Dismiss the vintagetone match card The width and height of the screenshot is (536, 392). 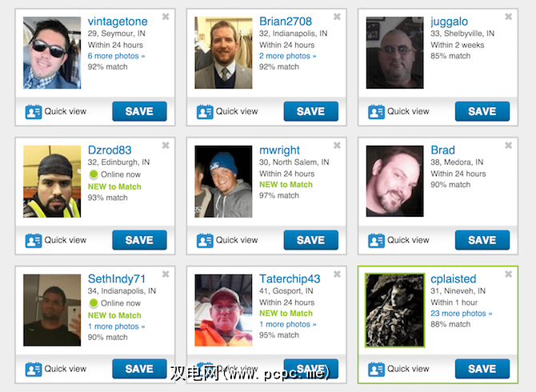pos(166,17)
